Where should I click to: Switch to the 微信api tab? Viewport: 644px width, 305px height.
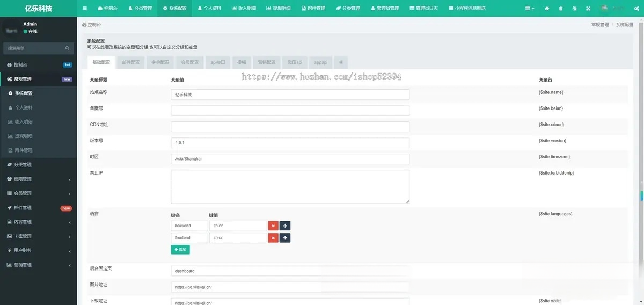click(295, 62)
